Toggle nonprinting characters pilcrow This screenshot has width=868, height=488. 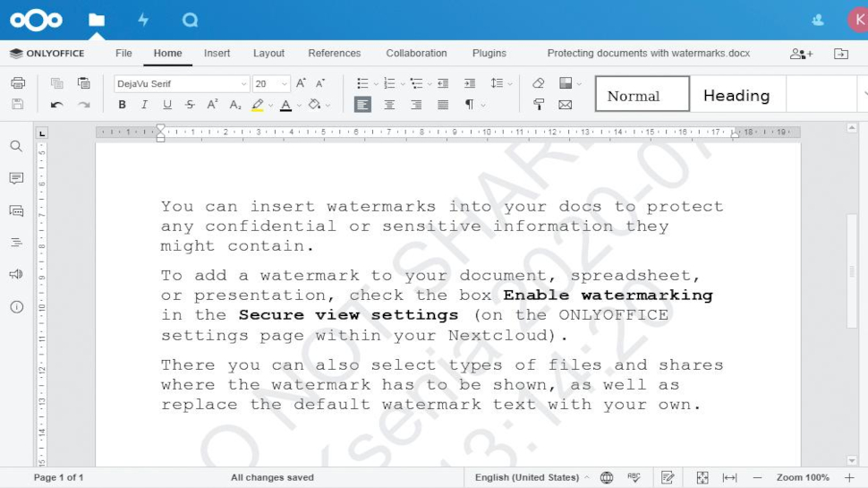470,105
